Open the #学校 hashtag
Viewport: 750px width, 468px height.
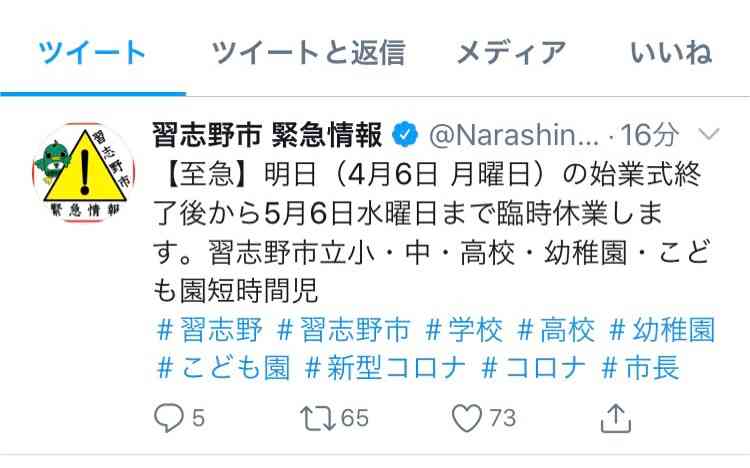tap(463, 330)
